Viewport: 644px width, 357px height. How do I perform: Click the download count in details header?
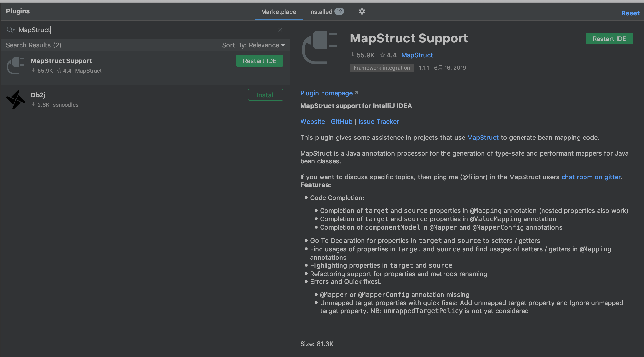(x=362, y=55)
